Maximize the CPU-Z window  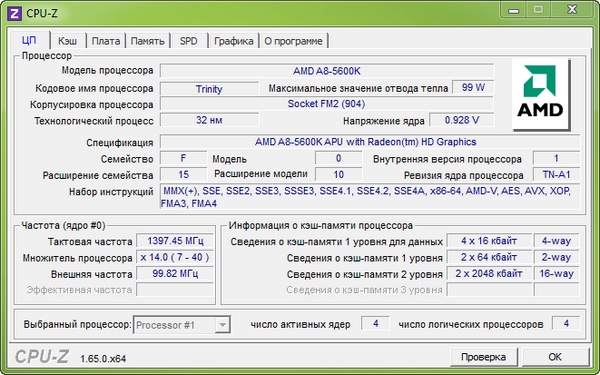tap(538, 10)
